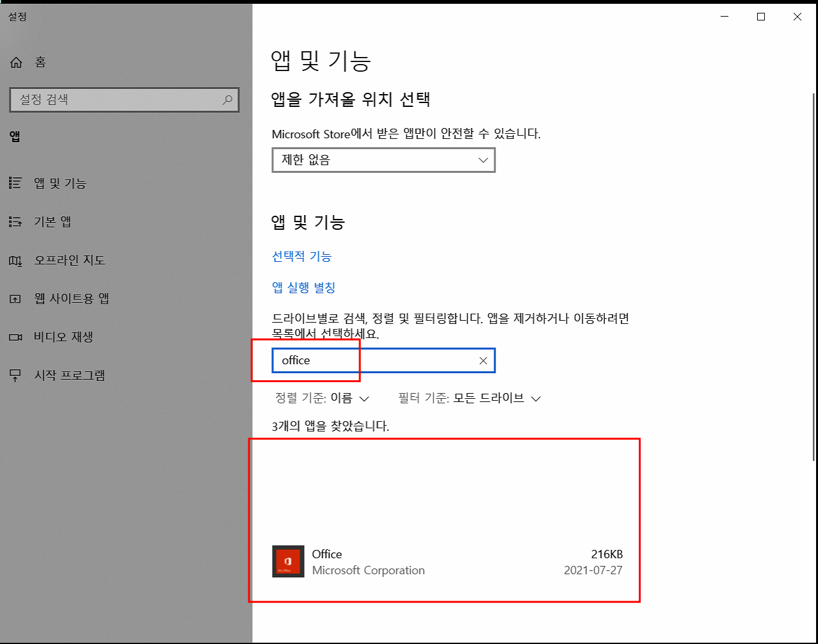Screen dimensions: 818x644
Task: Open Apps for websites (웹 사이트용 앱)
Action: 72,298
